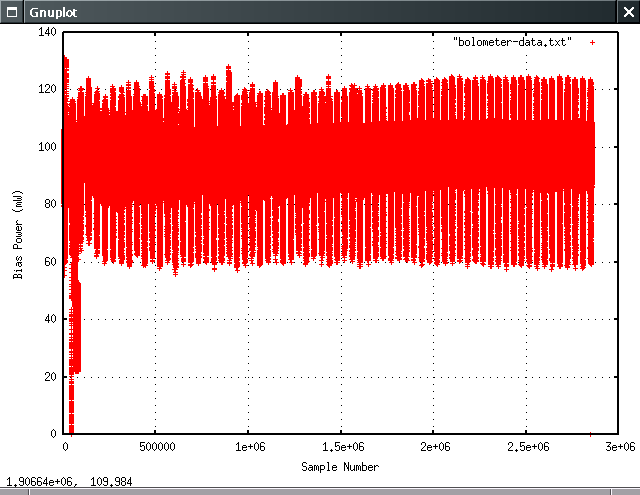640x495 pixels.
Task: Click the 2e+06 x-axis tick label
Action: point(434,446)
